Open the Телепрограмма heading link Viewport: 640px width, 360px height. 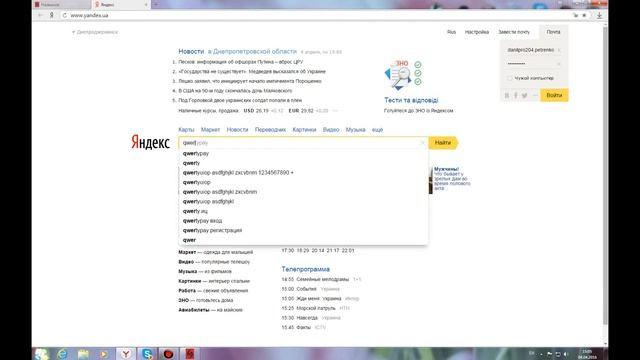click(305, 269)
